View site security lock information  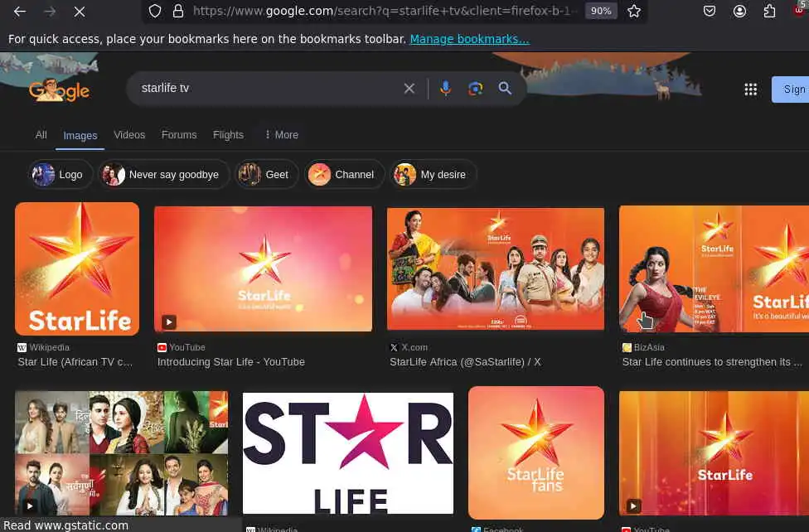(178, 11)
